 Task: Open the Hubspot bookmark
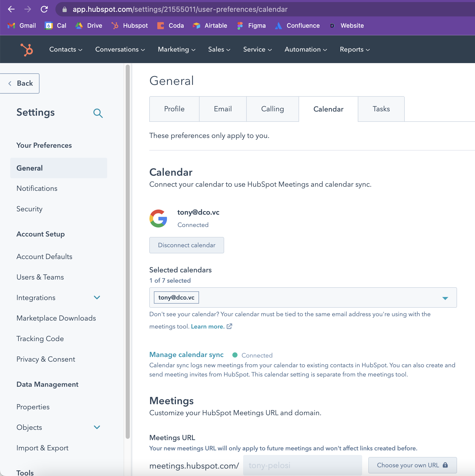tap(130, 26)
